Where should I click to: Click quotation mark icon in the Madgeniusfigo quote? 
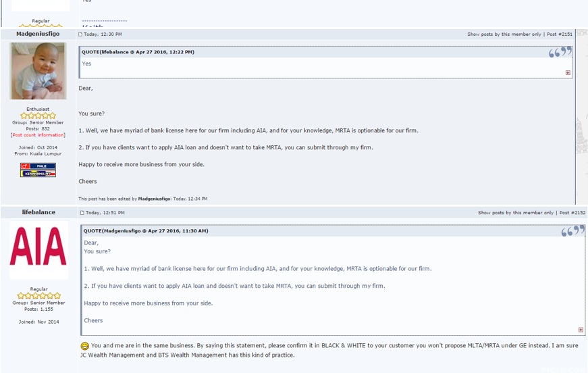point(572,232)
